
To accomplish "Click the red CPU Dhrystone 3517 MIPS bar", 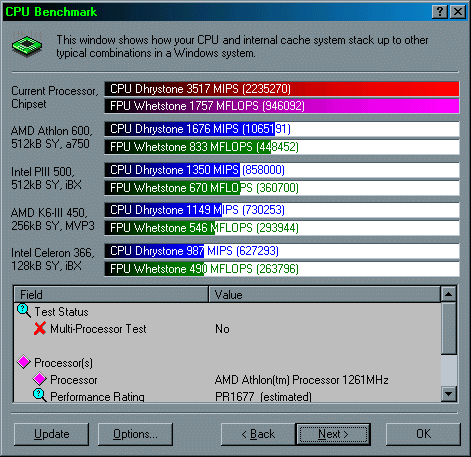I will [282, 89].
